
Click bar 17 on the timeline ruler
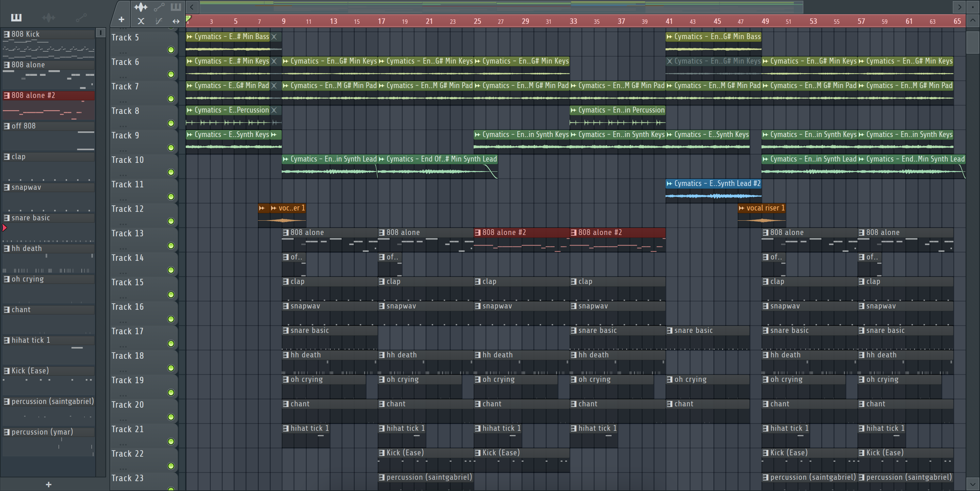(381, 21)
